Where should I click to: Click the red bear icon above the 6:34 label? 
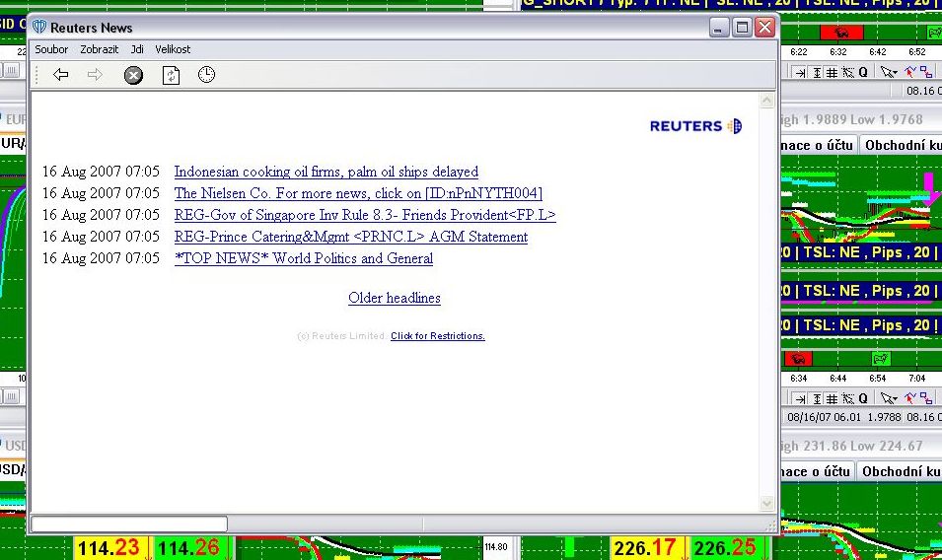coord(798,359)
